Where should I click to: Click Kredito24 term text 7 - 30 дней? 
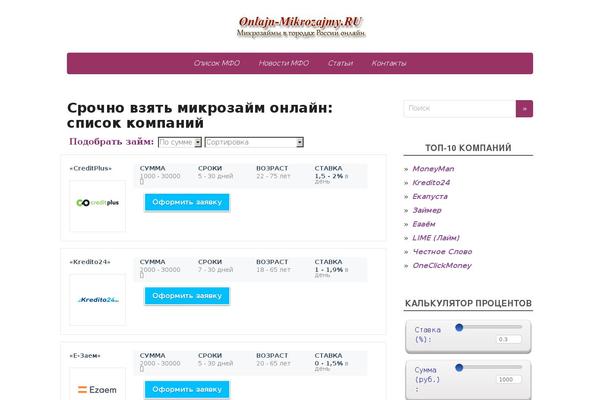(x=215, y=269)
